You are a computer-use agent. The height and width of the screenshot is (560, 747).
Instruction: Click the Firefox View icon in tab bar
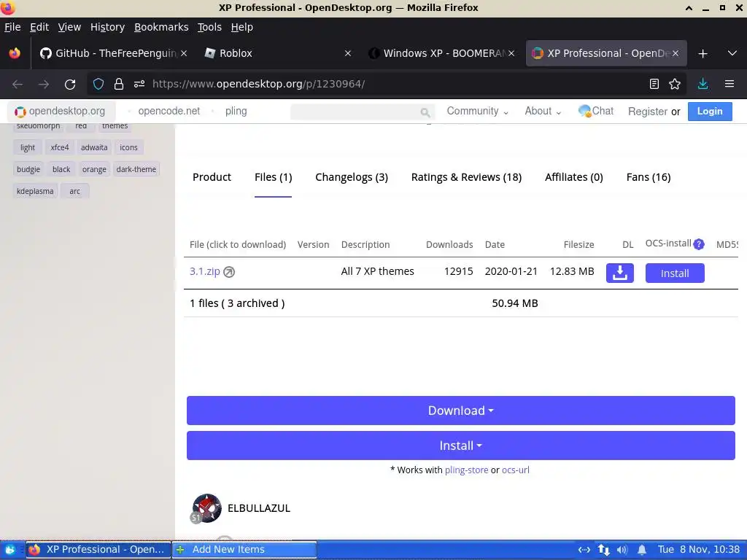(15, 52)
